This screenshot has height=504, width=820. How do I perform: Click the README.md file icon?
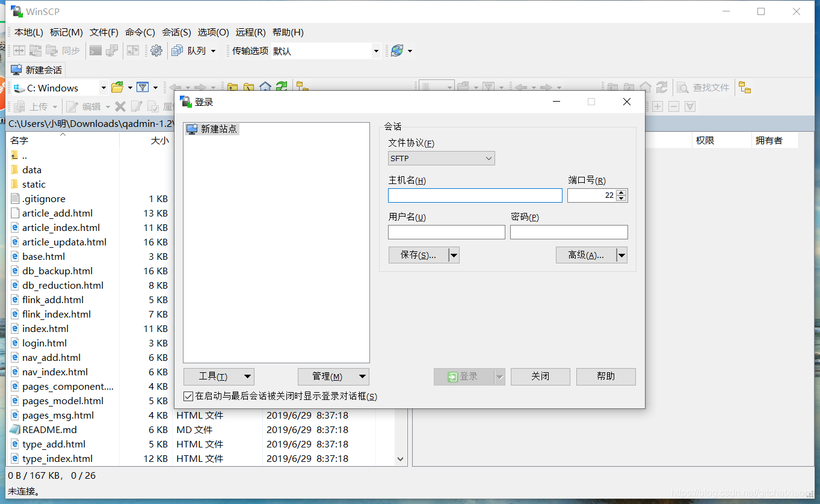[15, 429]
